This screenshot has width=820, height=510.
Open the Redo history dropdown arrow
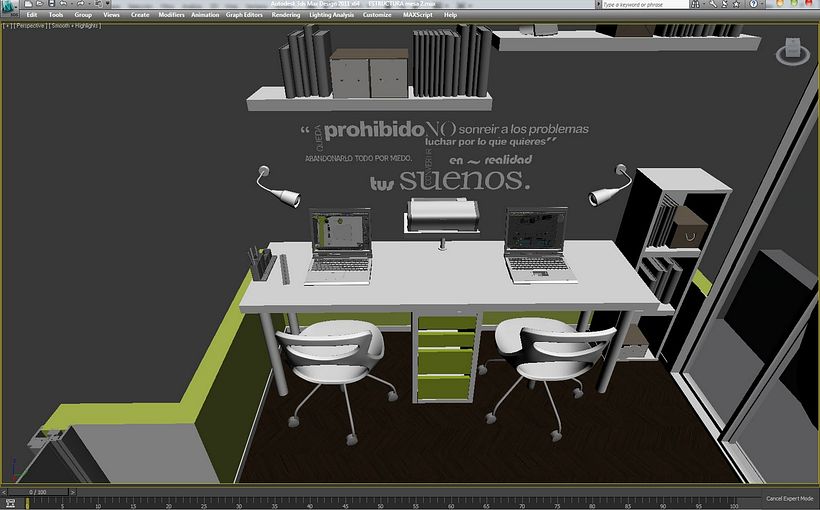point(89,4)
